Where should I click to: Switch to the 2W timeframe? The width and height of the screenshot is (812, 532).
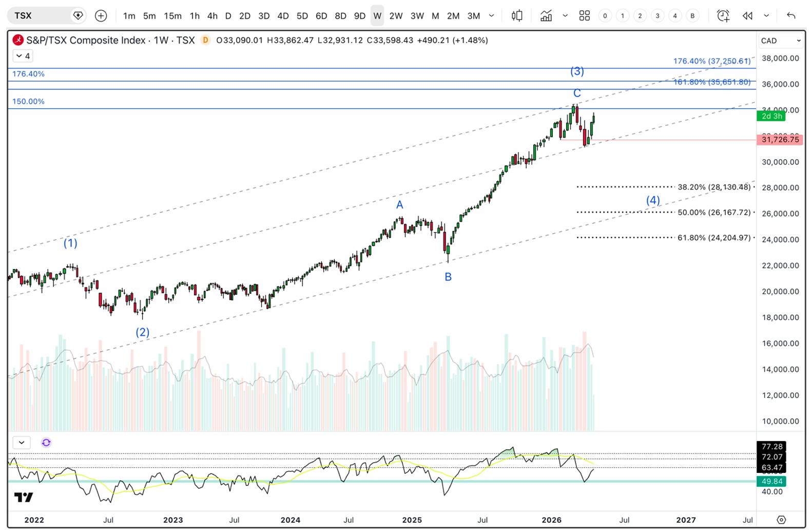click(396, 15)
